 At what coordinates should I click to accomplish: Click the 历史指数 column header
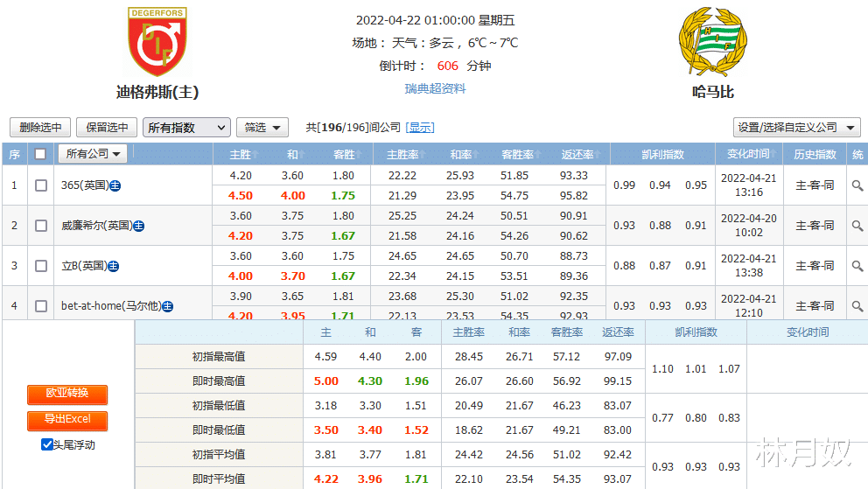[x=815, y=154]
